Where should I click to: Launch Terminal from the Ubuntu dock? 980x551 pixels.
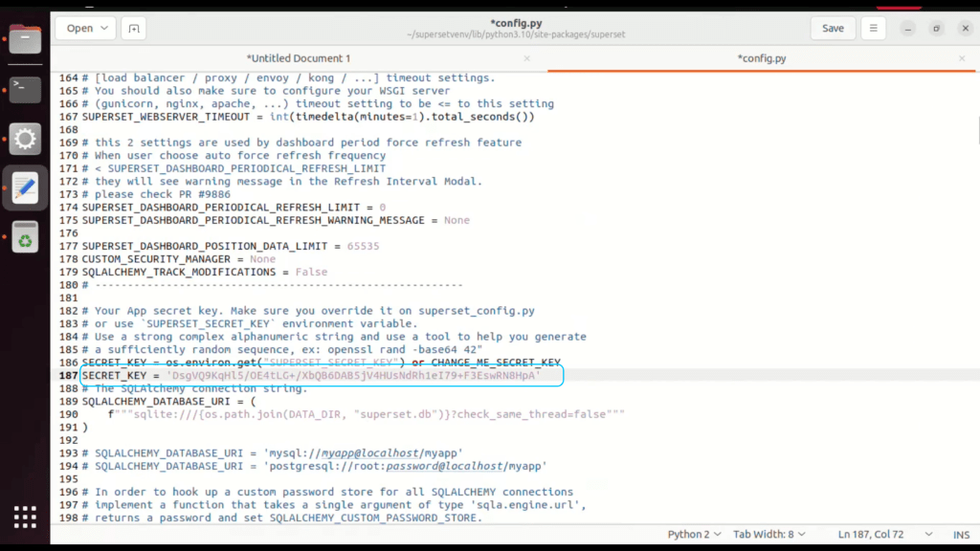coord(25,90)
